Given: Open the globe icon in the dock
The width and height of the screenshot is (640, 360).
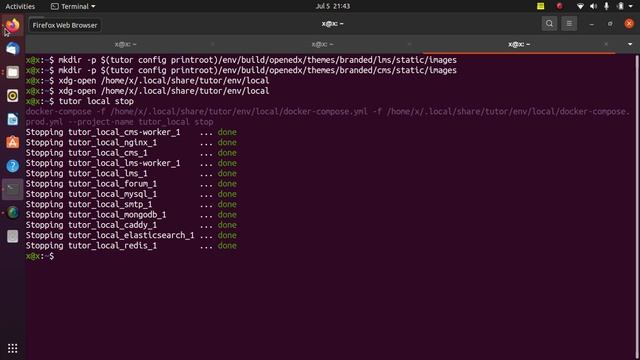Looking at the screenshot, I should 13,213.
